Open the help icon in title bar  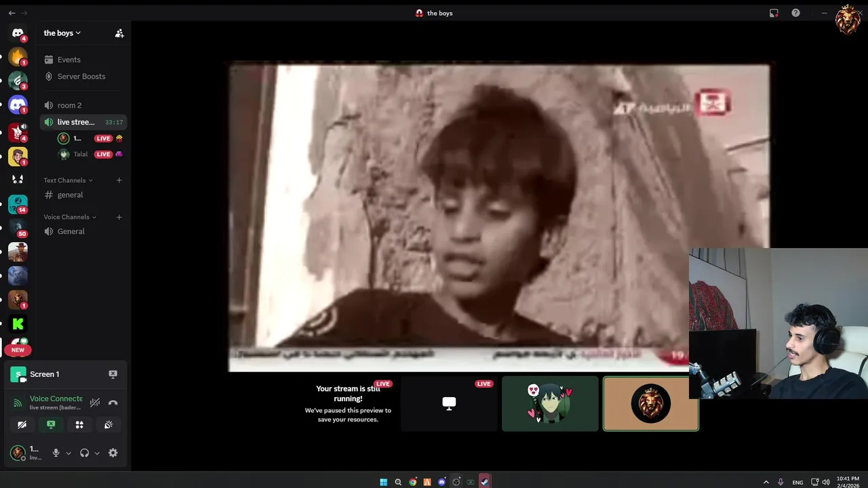click(x=795, y=13)
